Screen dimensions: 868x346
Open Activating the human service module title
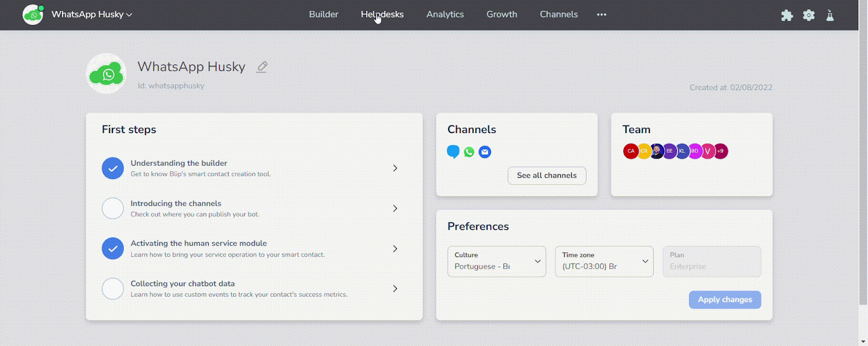[199, 243]
